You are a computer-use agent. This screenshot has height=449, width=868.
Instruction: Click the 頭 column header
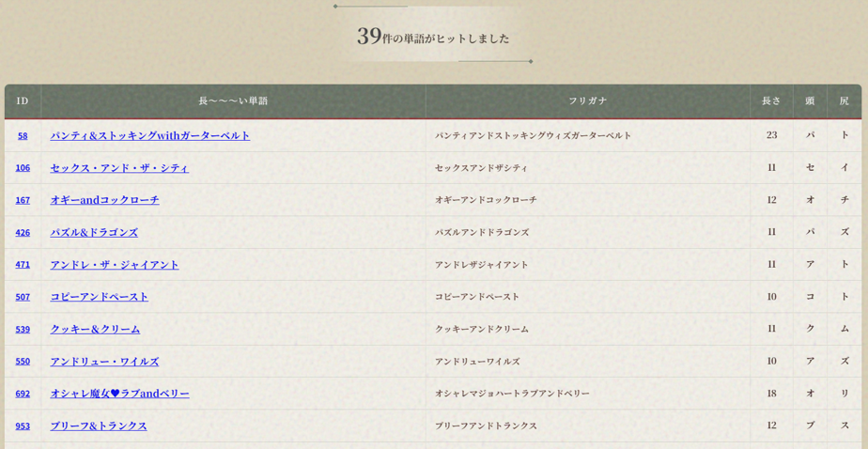click(810, 101)
